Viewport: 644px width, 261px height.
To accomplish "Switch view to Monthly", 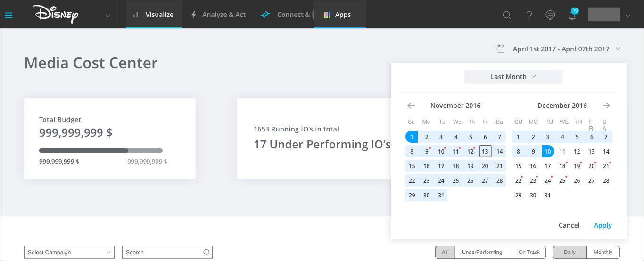I will click(x=603, y=252).
